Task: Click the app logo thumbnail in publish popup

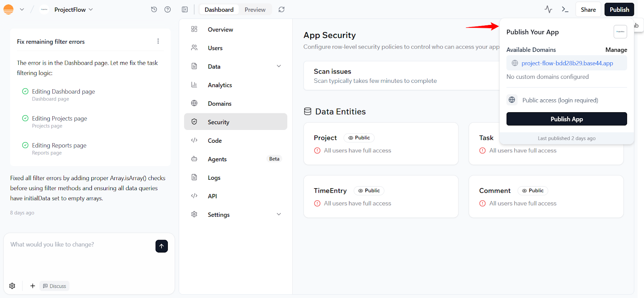Action: (x=620, y=32)
